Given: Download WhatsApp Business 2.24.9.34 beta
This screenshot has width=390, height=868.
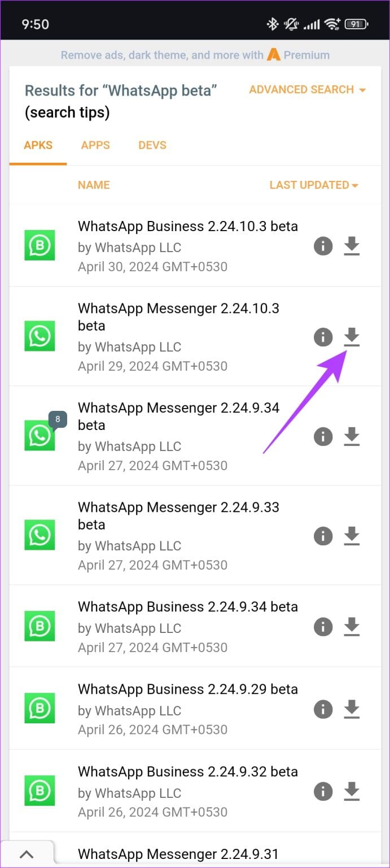Looking at the screenshot, I should 352,627.
